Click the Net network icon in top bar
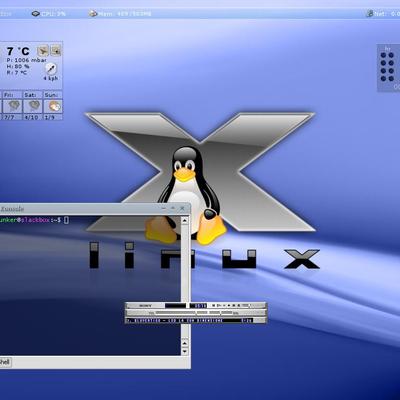The width and height of the screenshot is (400, 400). [x=369, y=14]
